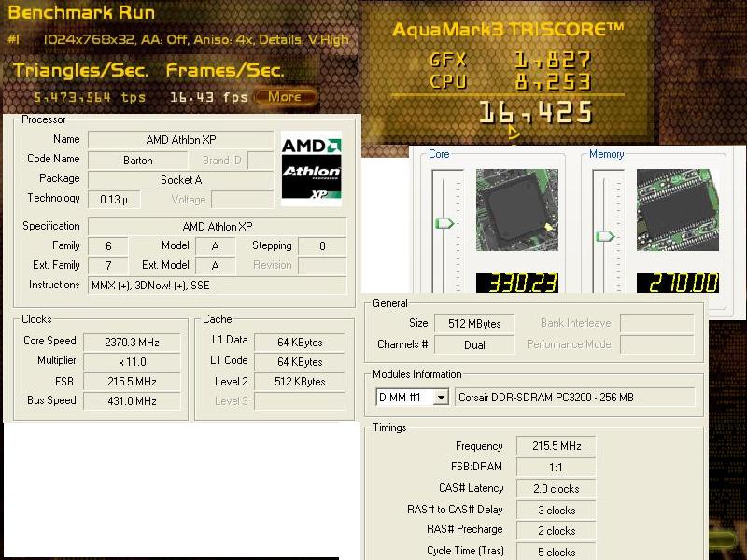Click the Stepping value 0
Viewport: 747px width, 560px height.
pyautogui.click(x=322, y=246)
